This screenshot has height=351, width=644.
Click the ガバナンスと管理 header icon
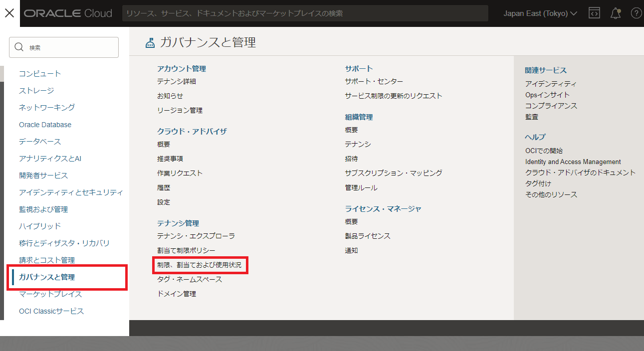click(x=150, y=43)
